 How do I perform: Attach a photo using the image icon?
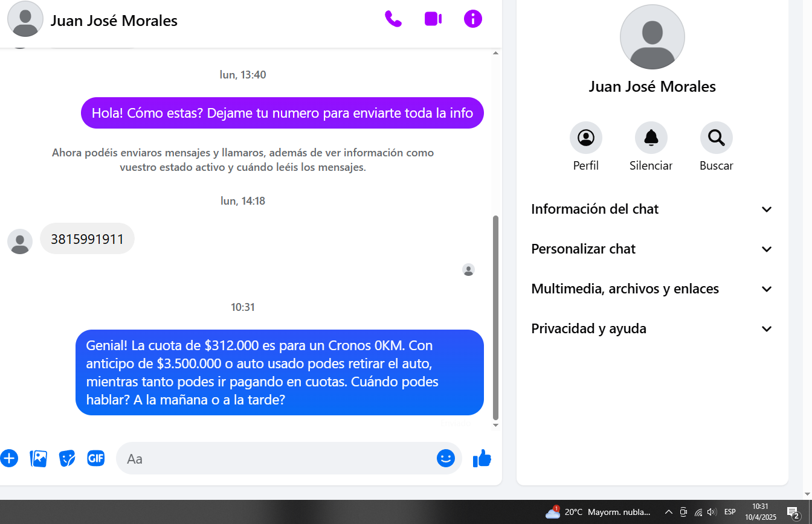click(38, 458)
